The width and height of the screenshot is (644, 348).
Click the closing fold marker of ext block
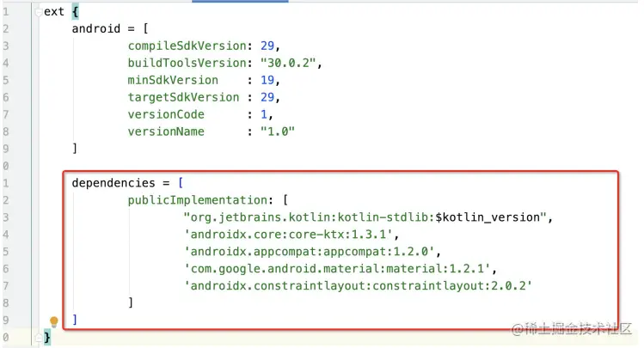(38, 338)
